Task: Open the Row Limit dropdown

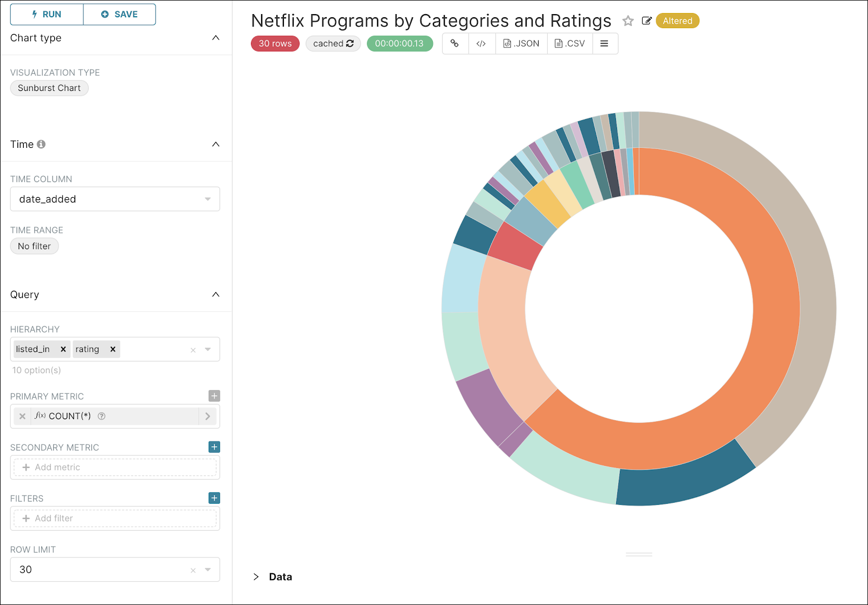Action: click(x=208, y=570)
